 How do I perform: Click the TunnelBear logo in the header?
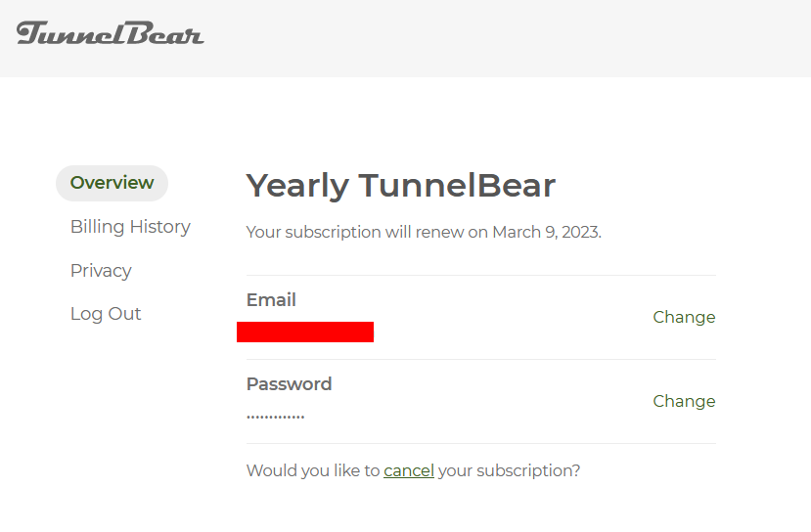tap(111, 33)
